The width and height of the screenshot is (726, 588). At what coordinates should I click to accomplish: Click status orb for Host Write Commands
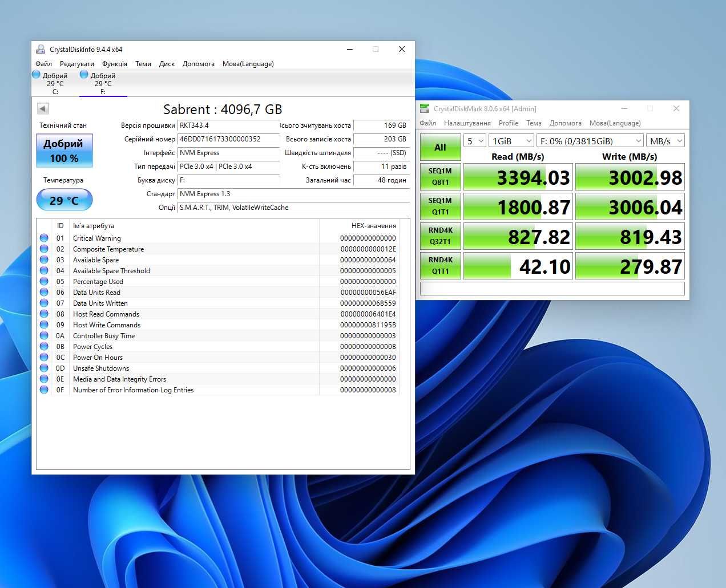[x=44, y=325]
